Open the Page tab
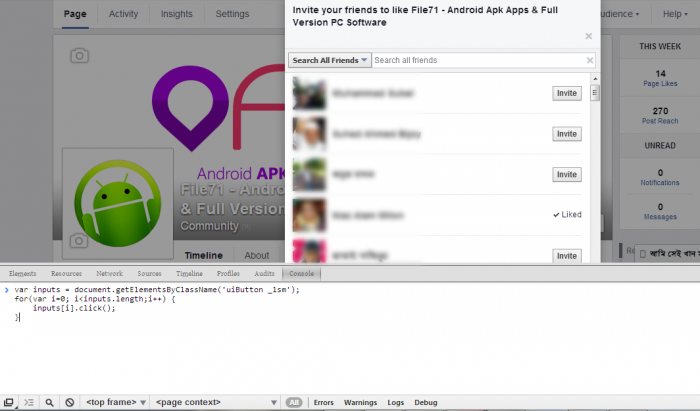The height and width of the screenshot is (411, 700). point(75,14)
